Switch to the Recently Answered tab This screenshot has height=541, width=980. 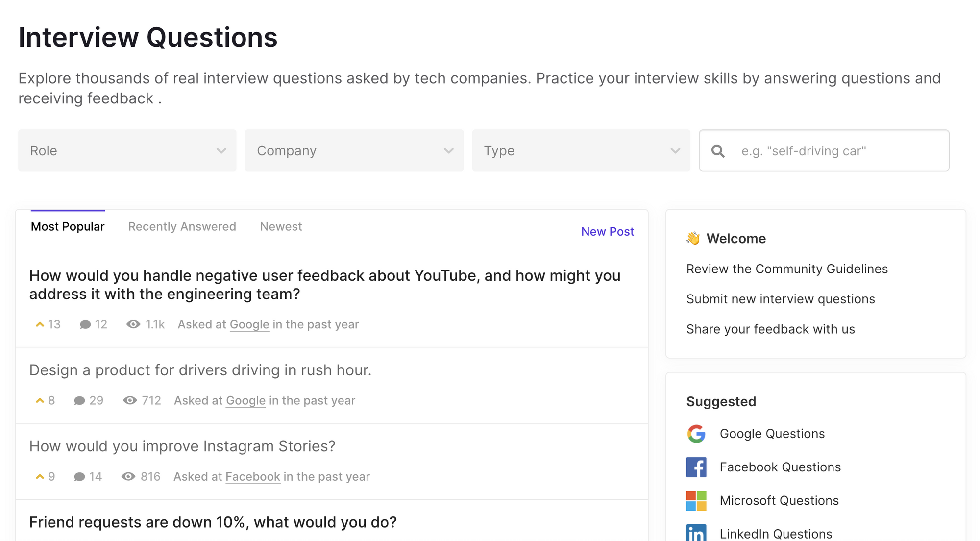pyautogui.click(x=182, y=226)
